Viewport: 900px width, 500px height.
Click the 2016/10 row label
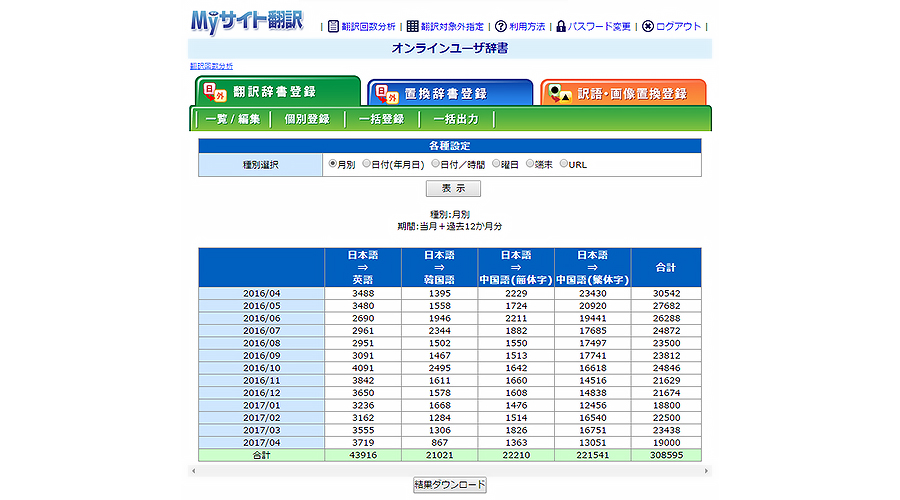[262, 368]
